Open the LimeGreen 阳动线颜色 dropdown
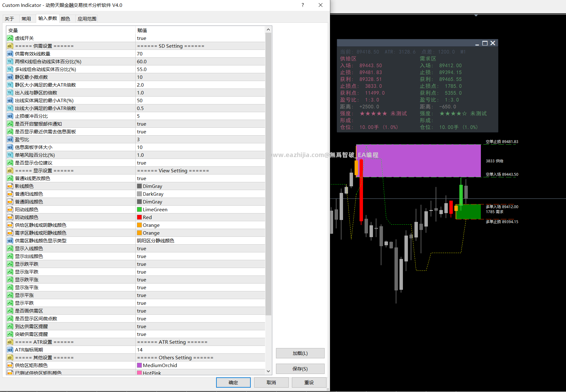Viewport: 566px width, 392px height. click(x=201, y=209)
